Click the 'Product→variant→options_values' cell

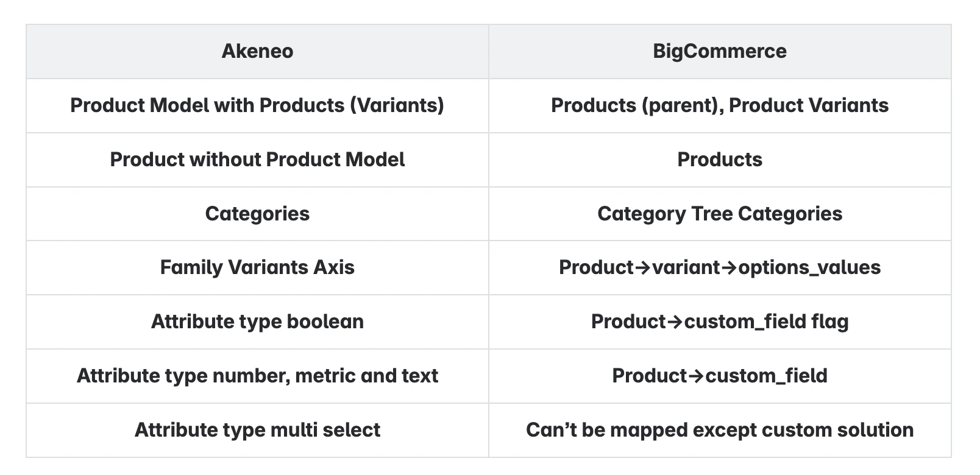[720, 267]
